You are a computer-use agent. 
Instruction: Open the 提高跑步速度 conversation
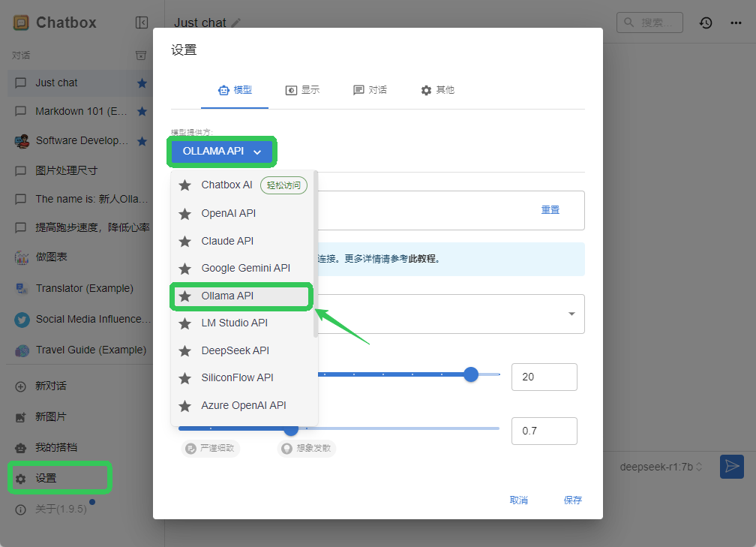(79, 227)
